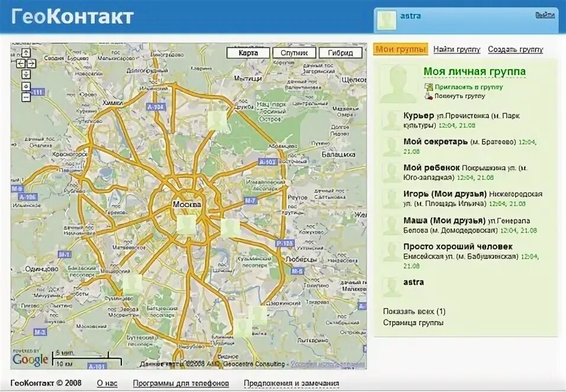Open the Мои группы tab
The height and width of the screenshot is (392, 566).
coord(401,49)
